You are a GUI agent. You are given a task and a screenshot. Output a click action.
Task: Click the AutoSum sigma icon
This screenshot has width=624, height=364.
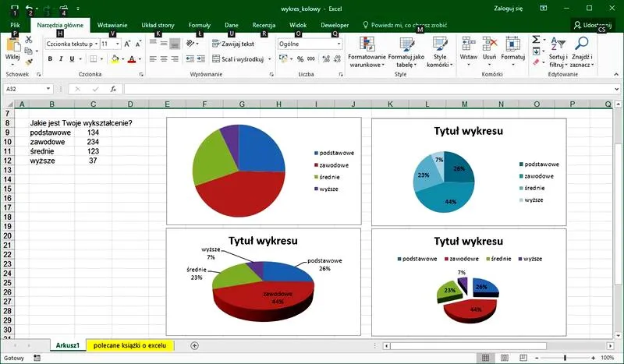coord(536,40)
